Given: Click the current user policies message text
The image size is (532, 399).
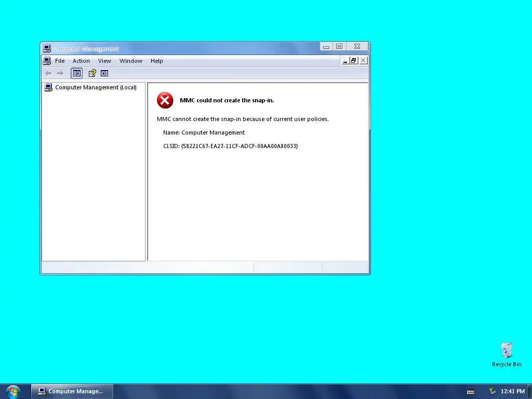Looking at the screenshot, I should pos(243,119).
